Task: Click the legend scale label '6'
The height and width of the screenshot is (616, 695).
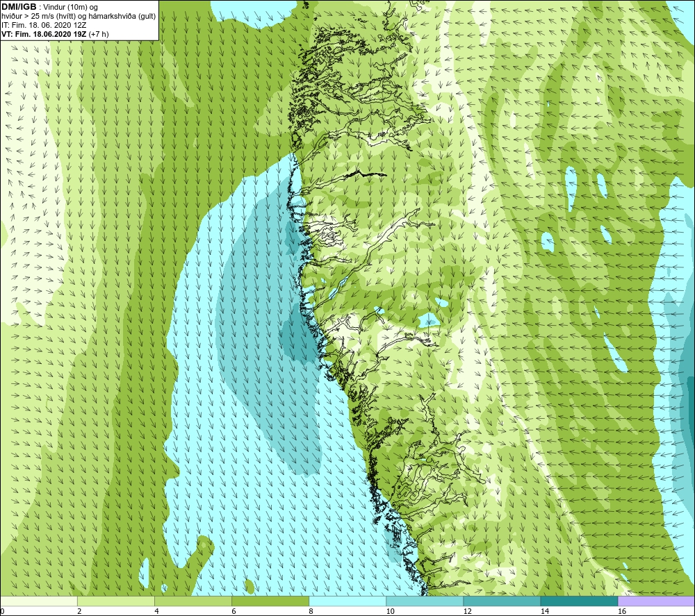Action: coord(234,612)
